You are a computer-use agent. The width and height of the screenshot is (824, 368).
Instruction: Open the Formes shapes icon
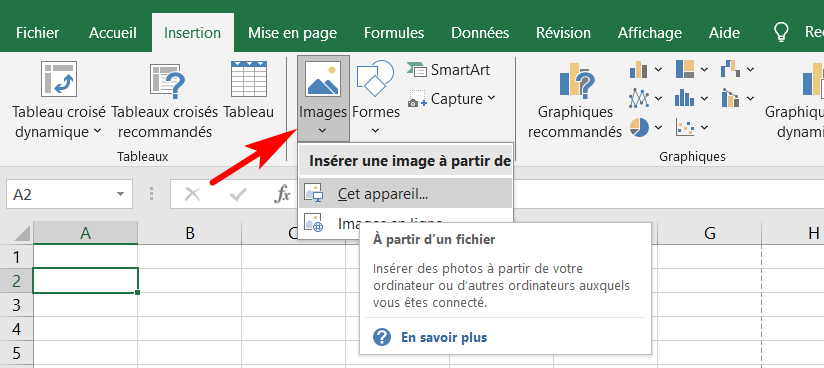[x=375, y=77]
